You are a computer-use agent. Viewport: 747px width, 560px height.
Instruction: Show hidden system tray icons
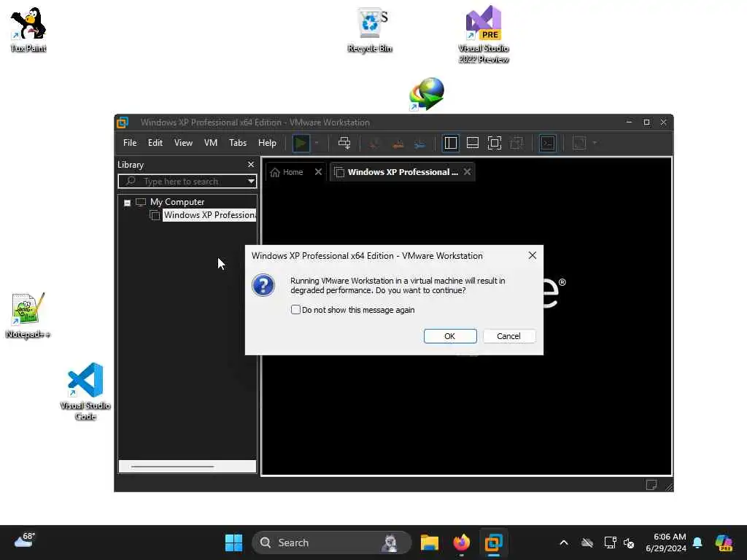(564, 542)
